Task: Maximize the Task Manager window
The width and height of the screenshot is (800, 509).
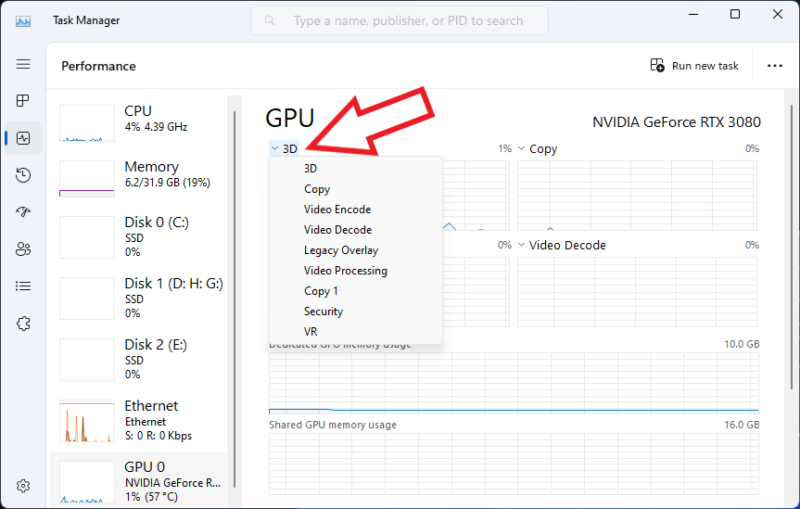Action: (735, 14)
